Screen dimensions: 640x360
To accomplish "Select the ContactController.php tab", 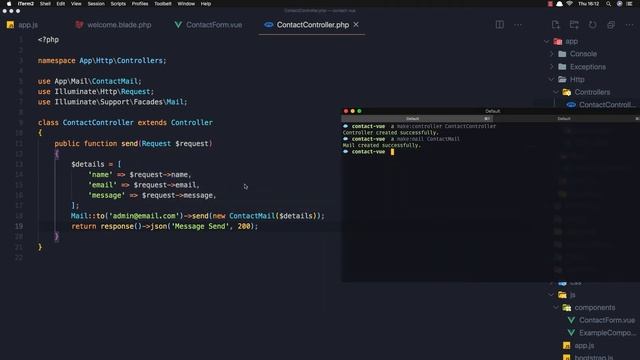I will point(312,25).
